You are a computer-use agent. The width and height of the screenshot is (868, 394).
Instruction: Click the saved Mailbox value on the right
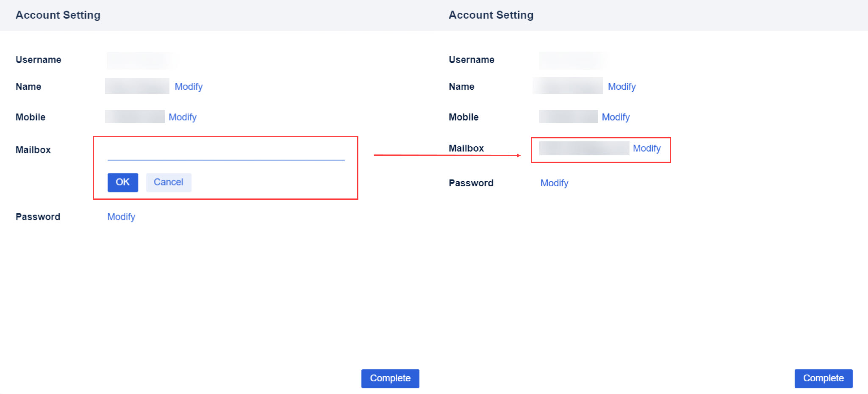click(581, 148)
